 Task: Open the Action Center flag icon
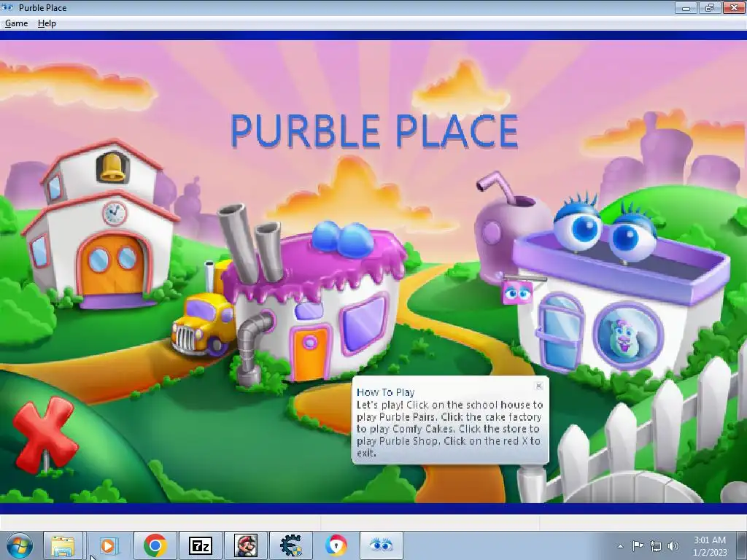[638, 545]
